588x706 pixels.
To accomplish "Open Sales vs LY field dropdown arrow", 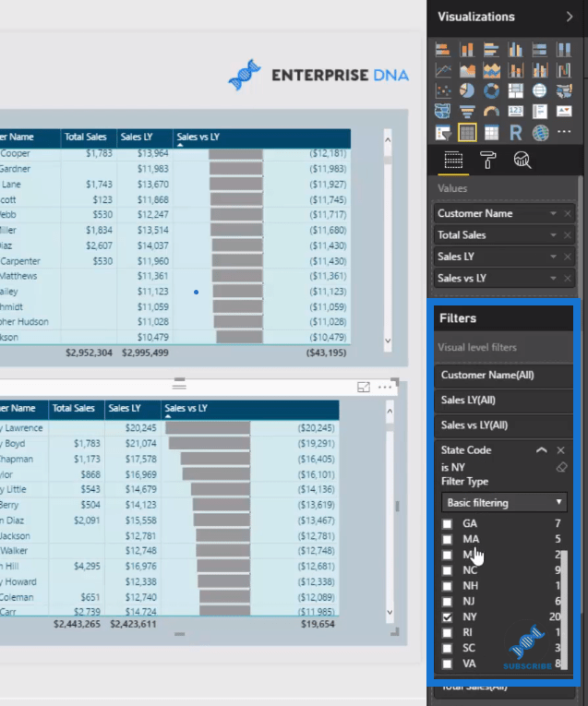I will coord(553,279).
